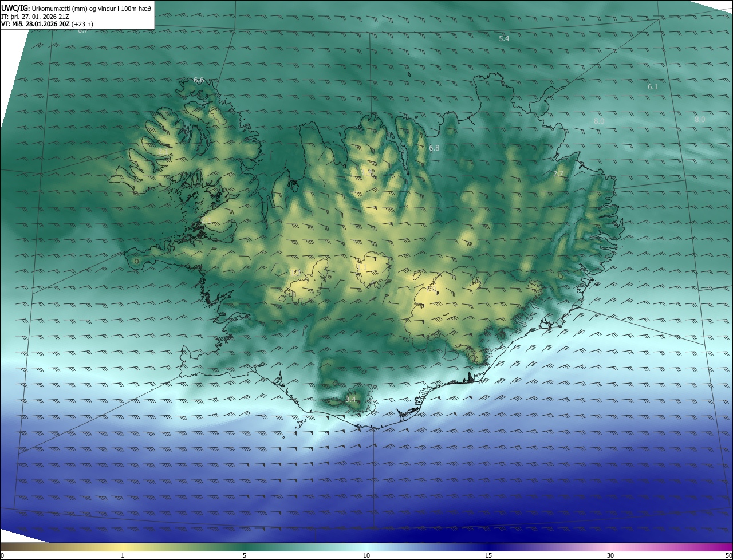Click the colorbar tick labeled 1
Image resolution: width=733 pixels, height=560 pixels.
123,555
